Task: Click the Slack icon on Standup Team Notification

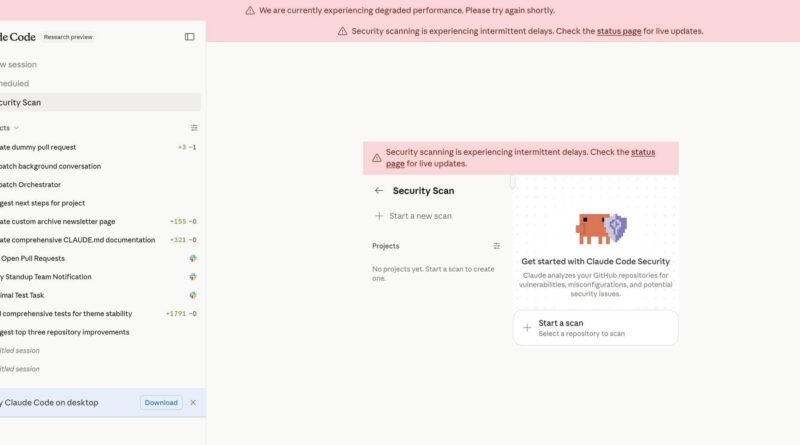Action: 193,277
